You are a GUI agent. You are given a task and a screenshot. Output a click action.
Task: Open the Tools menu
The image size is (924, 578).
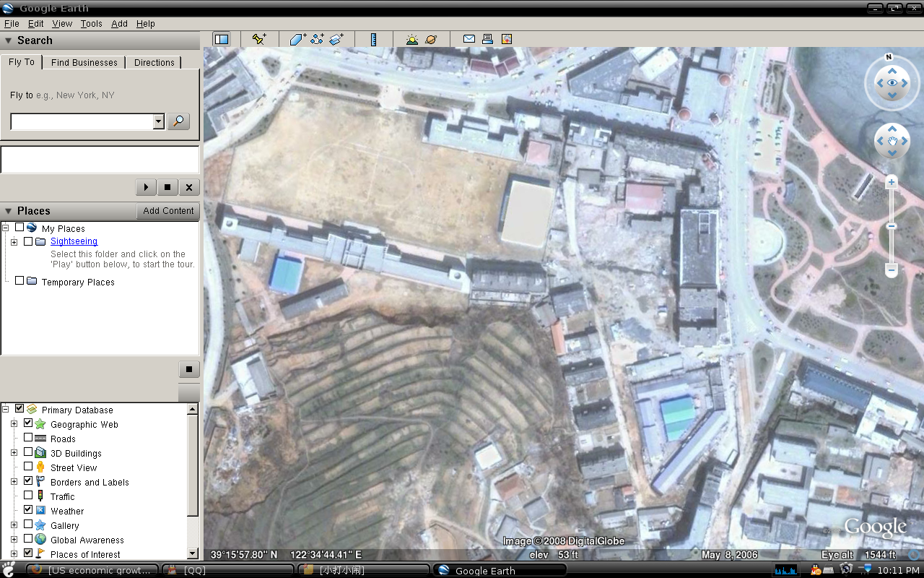(92, 24)
